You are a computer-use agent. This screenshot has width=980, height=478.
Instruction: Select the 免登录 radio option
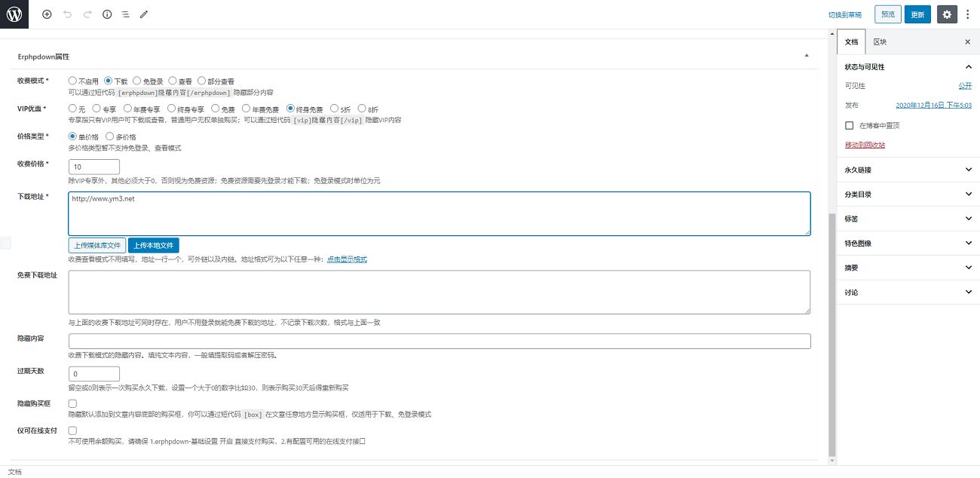[136, 81]
